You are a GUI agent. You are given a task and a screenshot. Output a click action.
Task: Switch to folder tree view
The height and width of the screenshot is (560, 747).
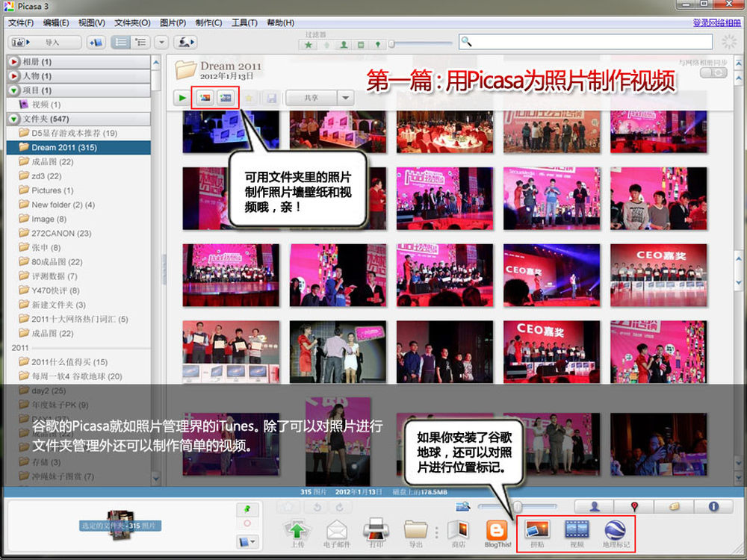[140, 43]
